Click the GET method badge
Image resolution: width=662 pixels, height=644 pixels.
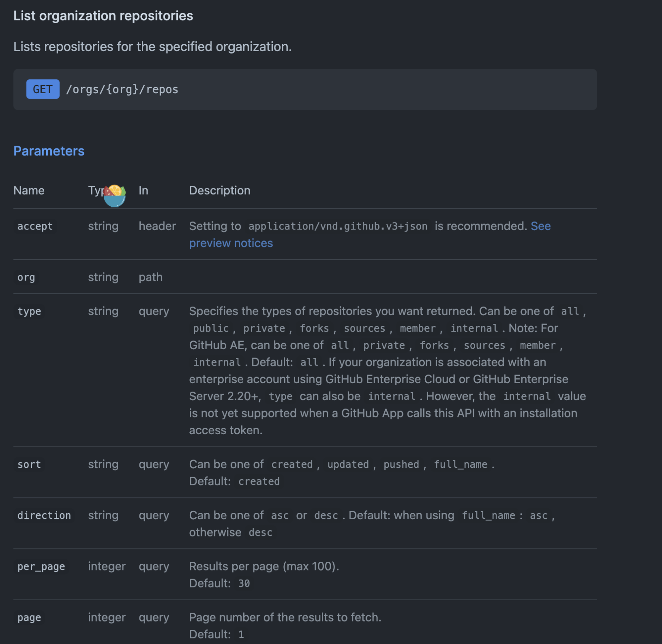click(x=43, y=89)
